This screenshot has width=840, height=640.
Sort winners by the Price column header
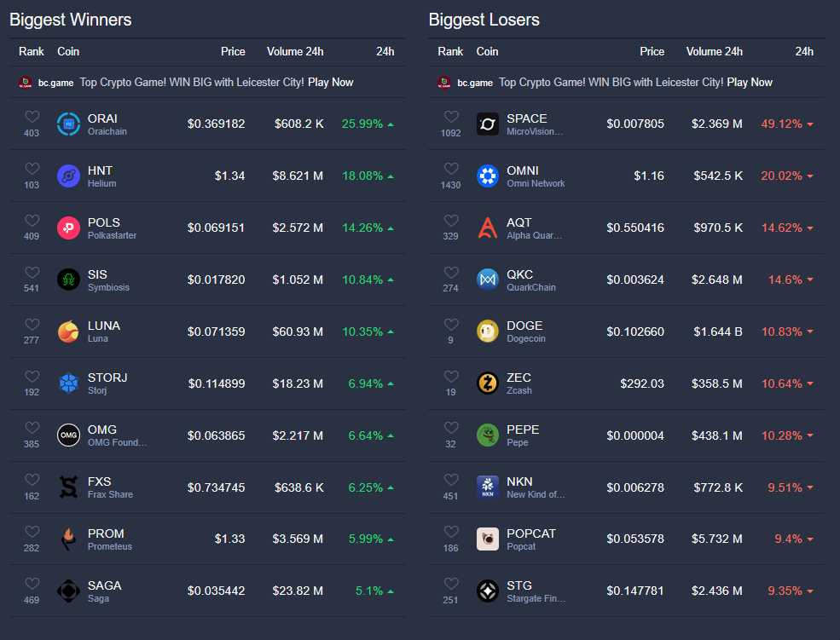(233, 51)
